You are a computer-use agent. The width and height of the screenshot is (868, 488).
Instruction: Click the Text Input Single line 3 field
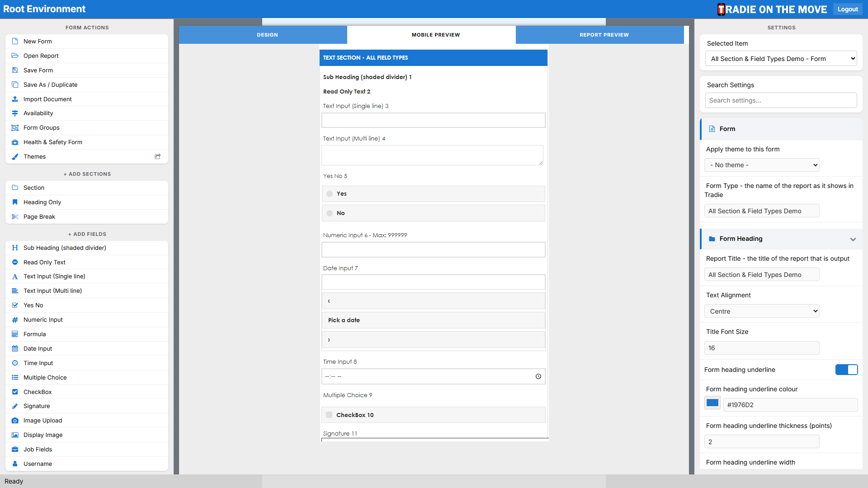434,120
